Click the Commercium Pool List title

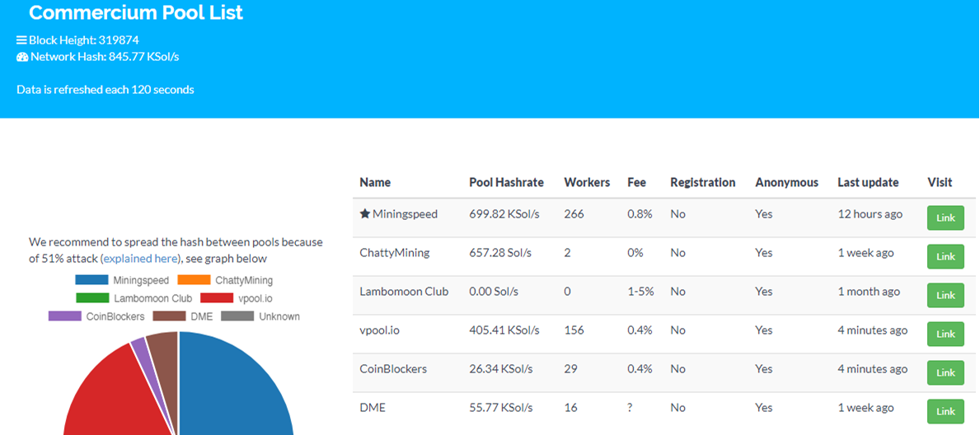[x=136, y=12]
